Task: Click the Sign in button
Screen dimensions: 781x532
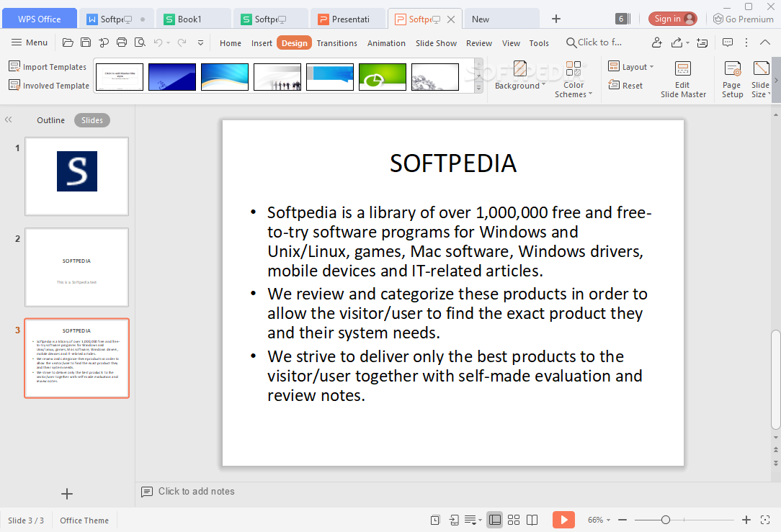Action: point(672,19)
